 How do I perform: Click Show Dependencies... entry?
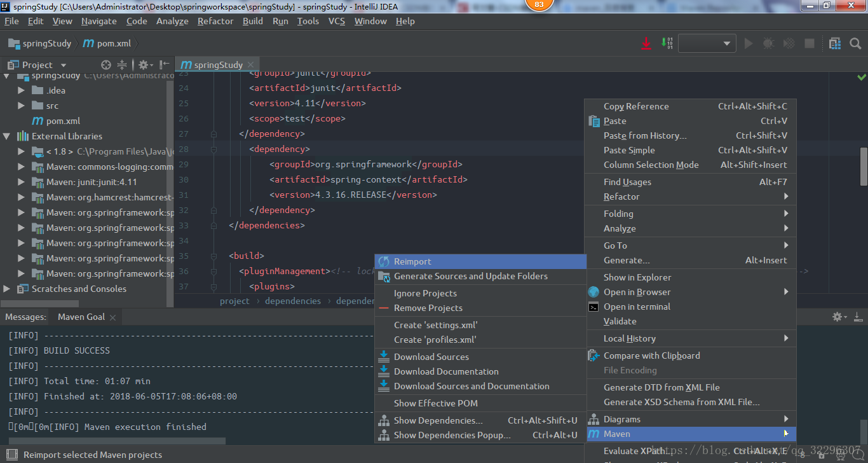click(x=480, y=420)
